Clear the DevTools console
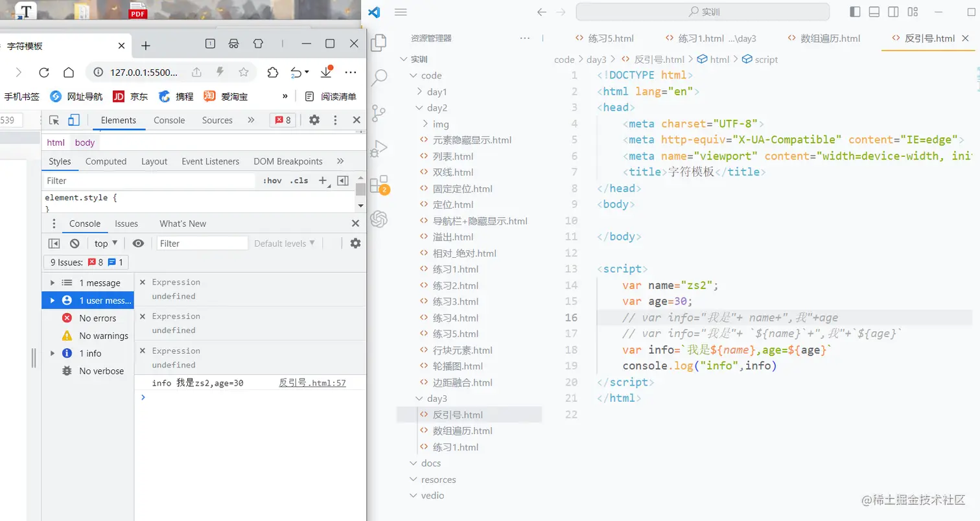The height and width of the screenshot is (521, 980). point(75,244)
